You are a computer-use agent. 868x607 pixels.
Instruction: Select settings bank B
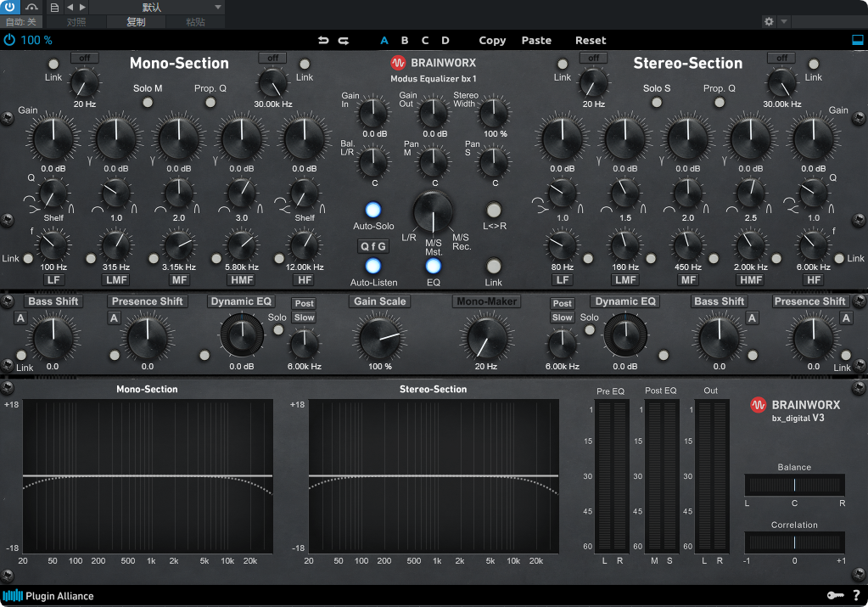point(405,41)
